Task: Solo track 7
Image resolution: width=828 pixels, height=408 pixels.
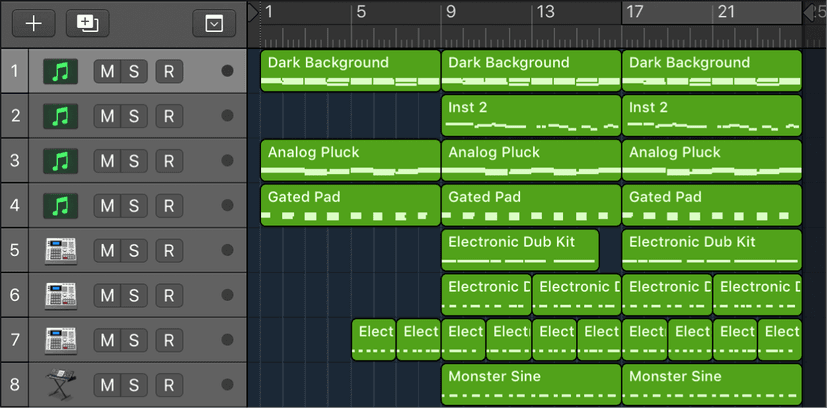Action: pos(134,340)
